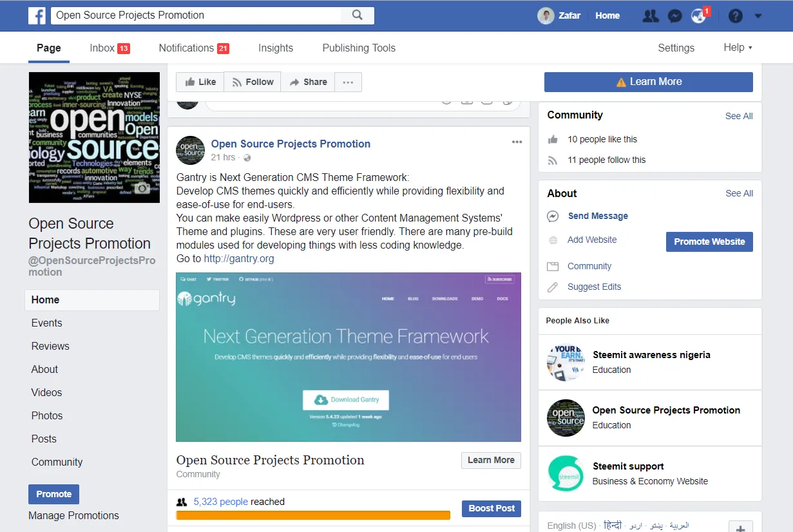Click the plus button beside languages

pyautogui.click(x=740, y=528)
